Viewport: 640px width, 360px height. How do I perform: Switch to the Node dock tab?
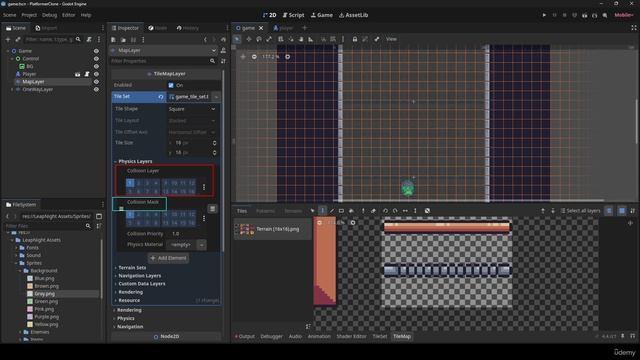point(158,28)
